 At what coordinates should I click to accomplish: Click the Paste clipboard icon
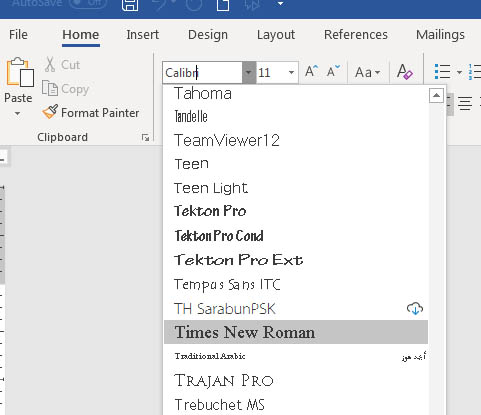20,72
